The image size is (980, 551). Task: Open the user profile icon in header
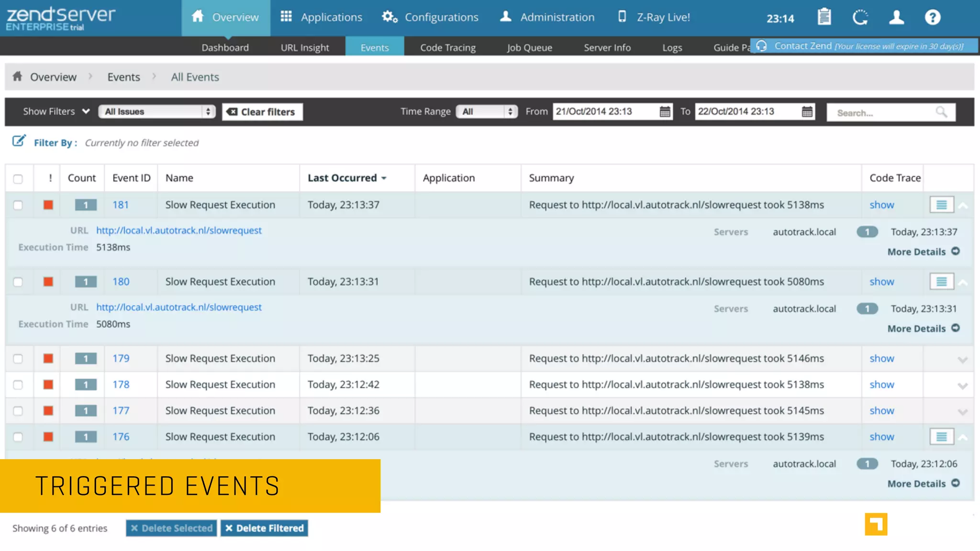point(896,17)
